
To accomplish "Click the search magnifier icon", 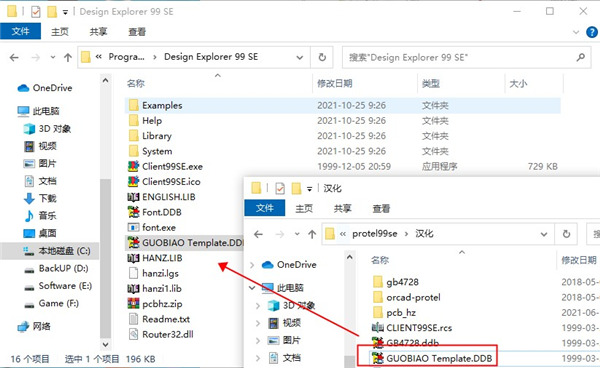I will pos(580,57).
